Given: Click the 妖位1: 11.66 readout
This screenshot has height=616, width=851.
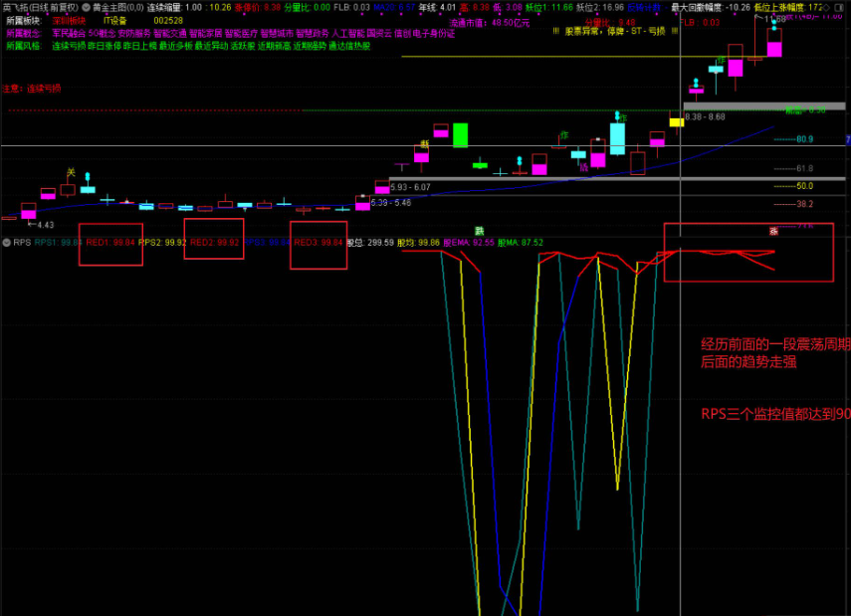Looking at the screenshot, I should [549, 8].
